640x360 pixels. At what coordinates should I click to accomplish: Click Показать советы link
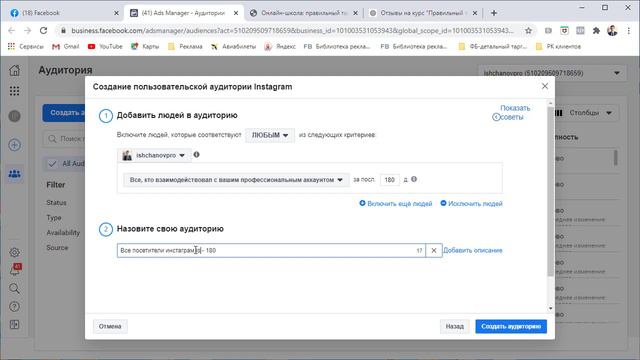point(512,113)
